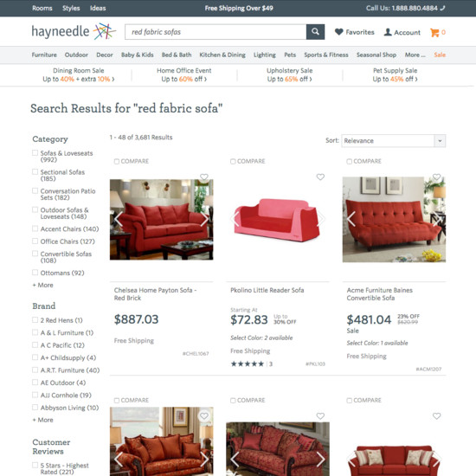Screen dimensions: 476x476
Task: Click the red fabric sofas search field
Action: pos(215,32)
